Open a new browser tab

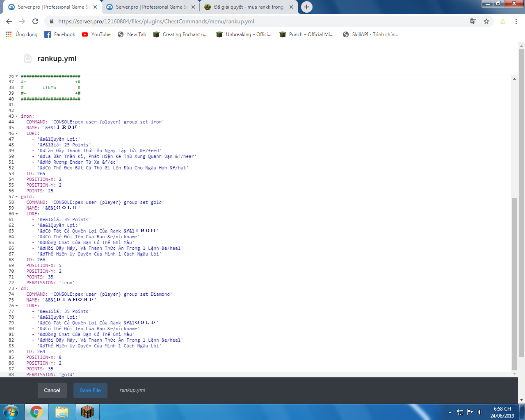tap(307, 7)
